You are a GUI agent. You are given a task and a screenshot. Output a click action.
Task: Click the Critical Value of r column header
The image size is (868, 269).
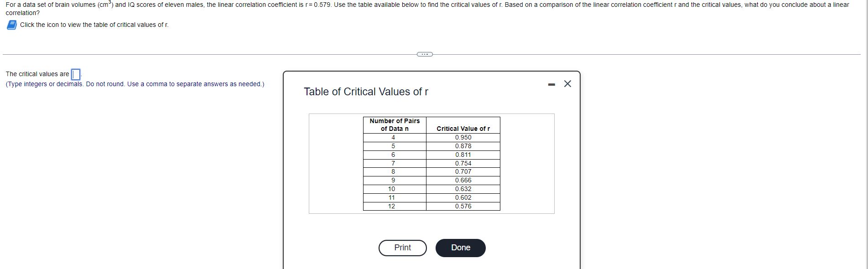coord(463,129)
